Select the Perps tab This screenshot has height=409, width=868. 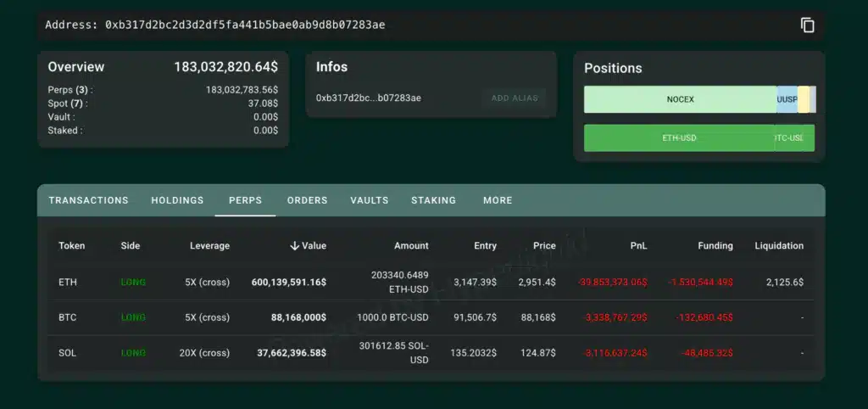click(x=245, y=200)
